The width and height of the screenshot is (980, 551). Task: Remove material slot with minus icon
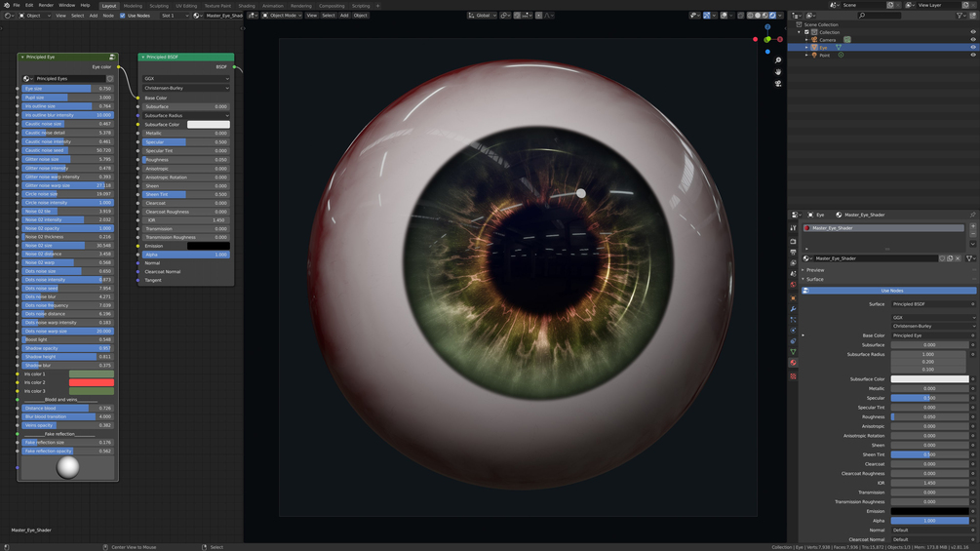coord(973,234)
